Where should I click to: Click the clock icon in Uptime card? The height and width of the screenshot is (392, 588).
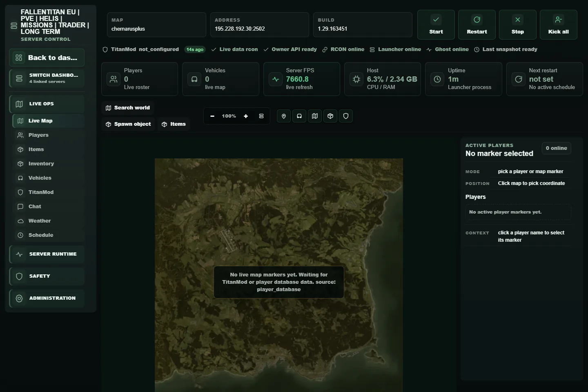[x=437, y=79]
